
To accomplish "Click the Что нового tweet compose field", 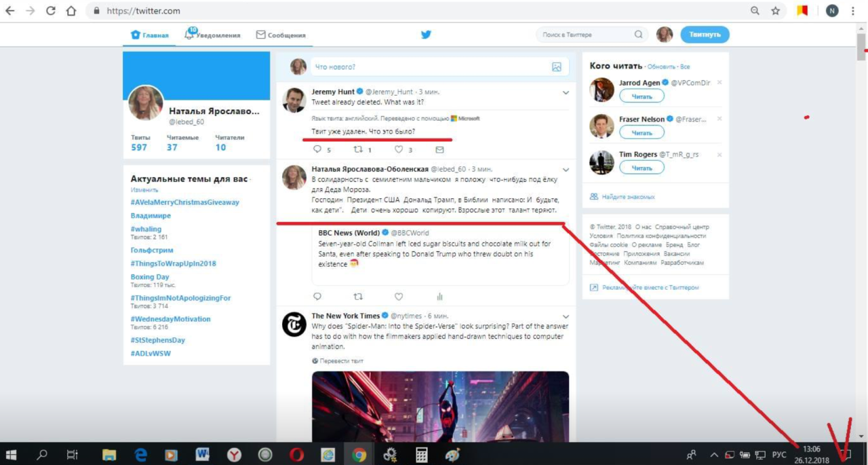I will [x=427, y=67].
